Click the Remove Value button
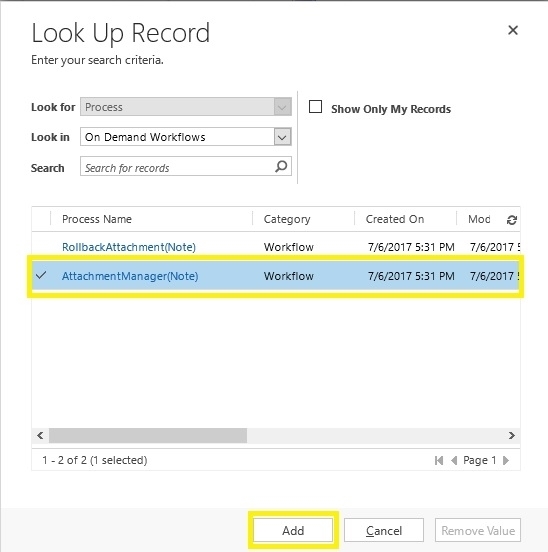Image resolution: width=548 pixels, height=552 pixels. click(x=478, y=530)
